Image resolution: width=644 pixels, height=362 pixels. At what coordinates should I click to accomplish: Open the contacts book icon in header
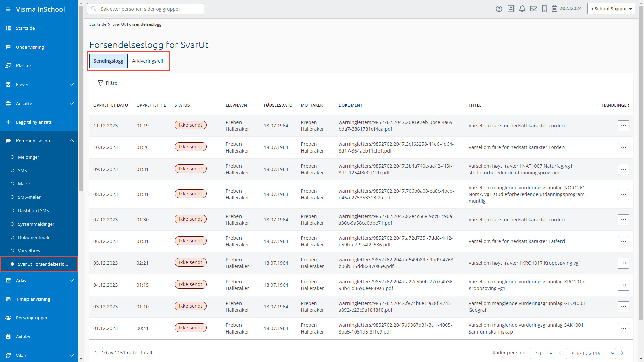coord(511,9)
